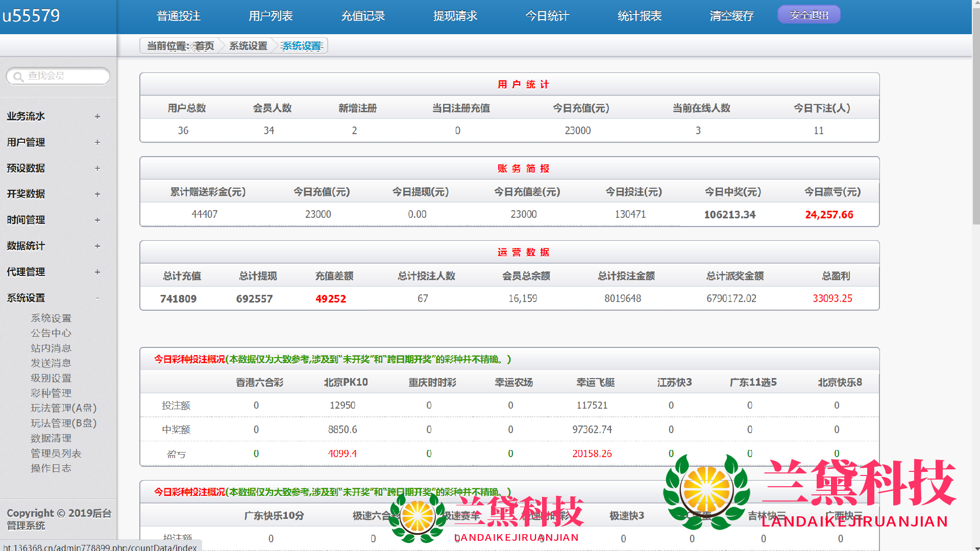Click the plus icon beside 代理管理
Viewport: 980px width, 551px height.
97,272
